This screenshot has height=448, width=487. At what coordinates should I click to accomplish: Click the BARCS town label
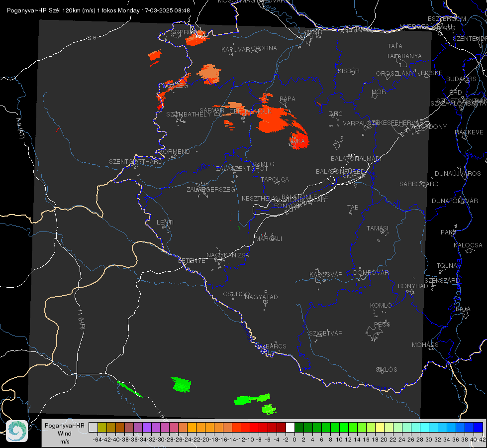[x=276, y=346]
